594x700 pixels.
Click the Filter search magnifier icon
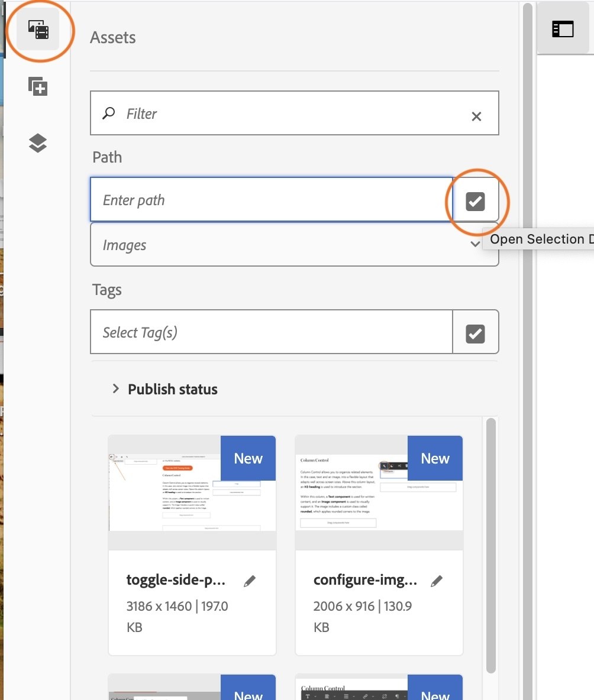tap(108, 114)
